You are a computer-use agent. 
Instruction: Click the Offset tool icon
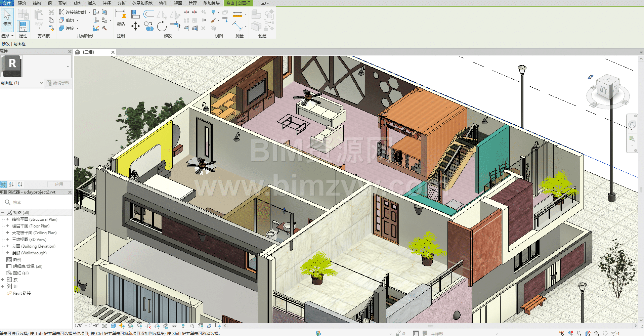[148, 14]
